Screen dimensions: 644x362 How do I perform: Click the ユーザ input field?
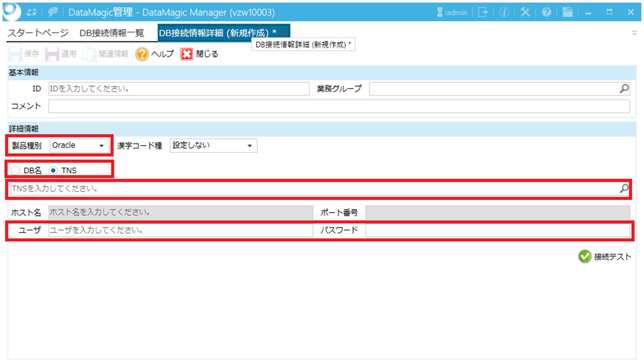point(181,230)
